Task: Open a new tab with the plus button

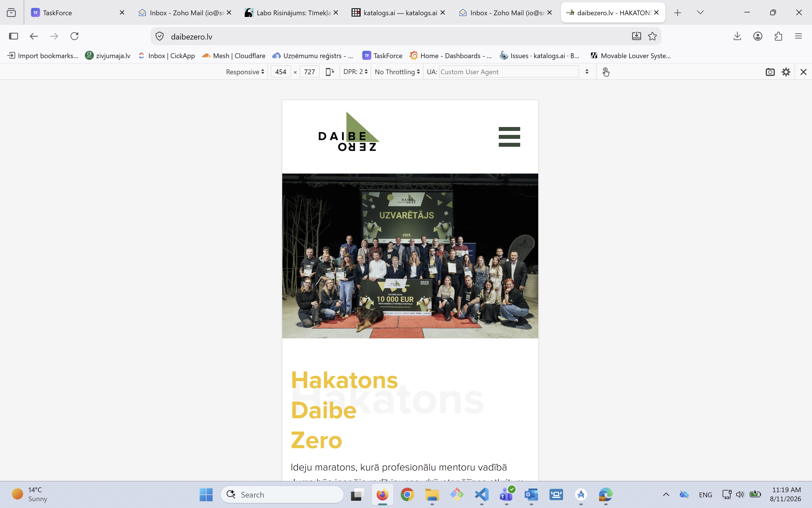Action: pos(678,13)
